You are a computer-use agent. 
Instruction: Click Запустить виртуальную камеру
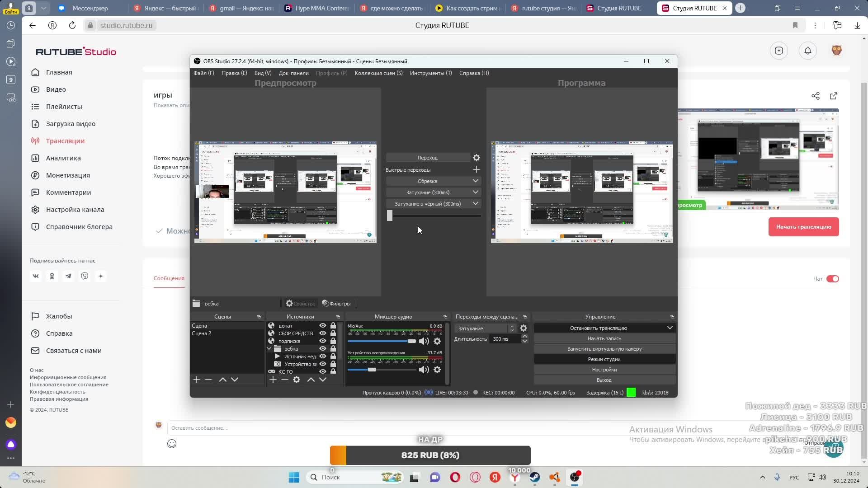(604, 349)
